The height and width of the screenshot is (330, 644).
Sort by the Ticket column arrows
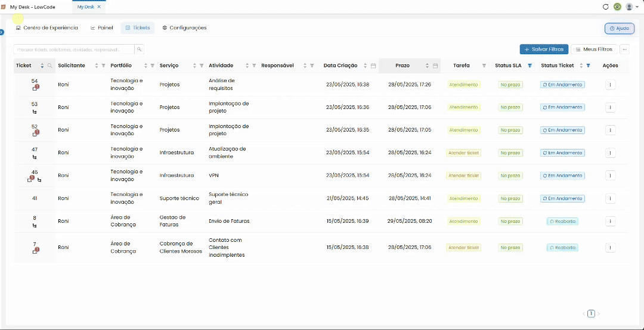pyautogui.click(x=42, y=66)
